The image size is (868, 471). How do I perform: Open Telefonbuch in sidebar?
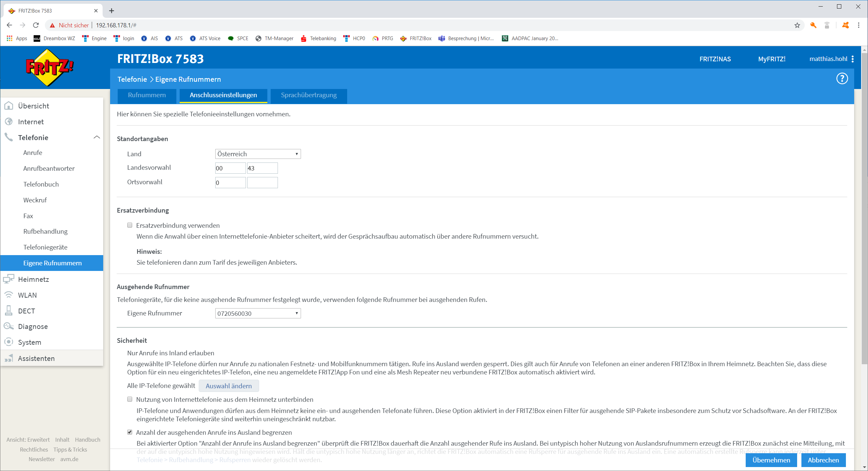(41, 184)
